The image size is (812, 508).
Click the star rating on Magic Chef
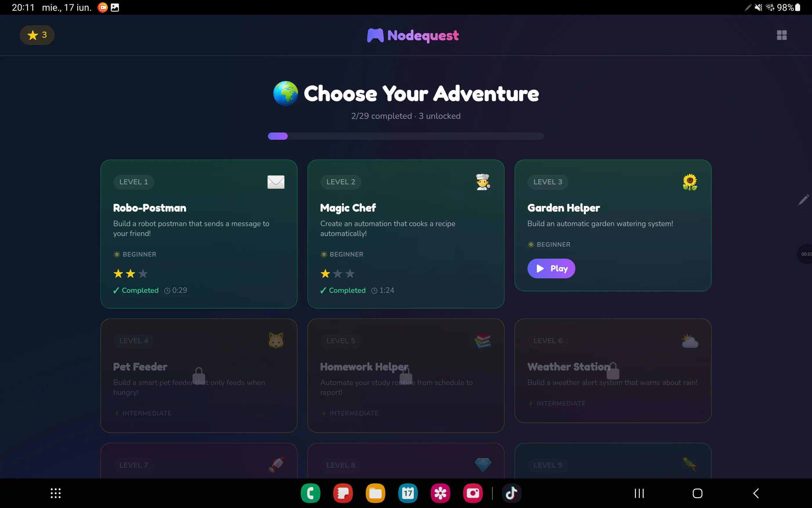(x=338, y=273)
